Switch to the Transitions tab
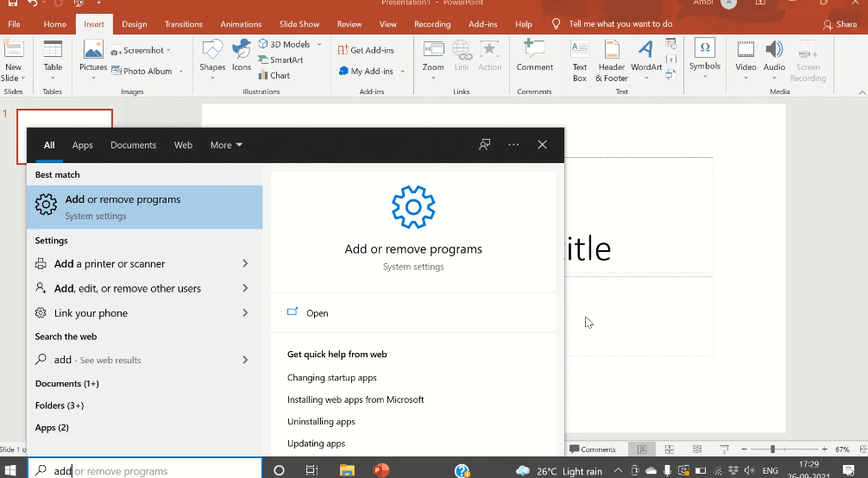Image resolution: width=868 pixels, height=478 pixels. pos(183,24)
